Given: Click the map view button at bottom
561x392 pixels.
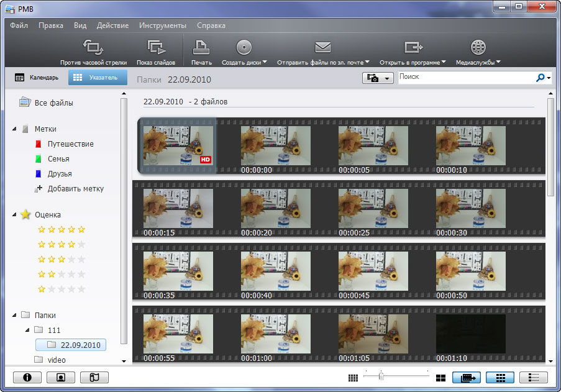Looking at the screenshot, I should coord(94,377).
